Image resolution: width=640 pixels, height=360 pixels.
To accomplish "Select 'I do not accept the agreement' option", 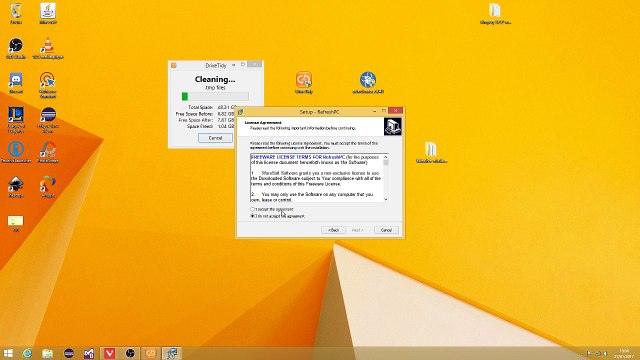I will (278, 216).
